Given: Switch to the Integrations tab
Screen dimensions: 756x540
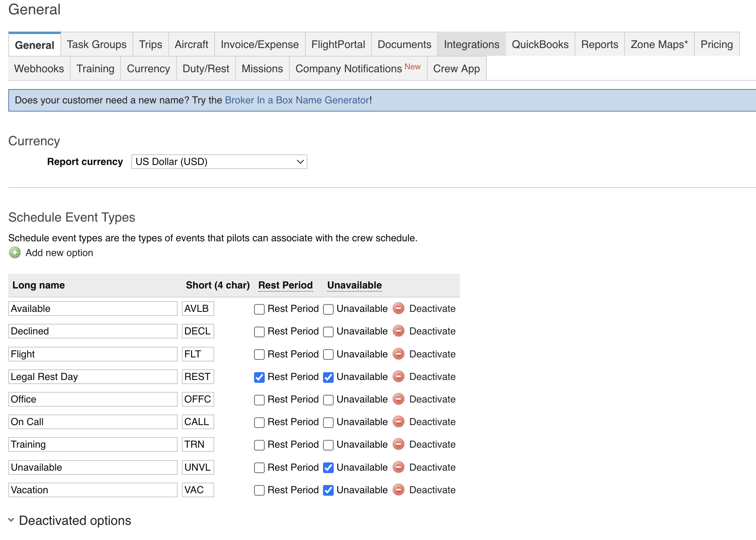Looking at the screenshot, I should [471, 44].
